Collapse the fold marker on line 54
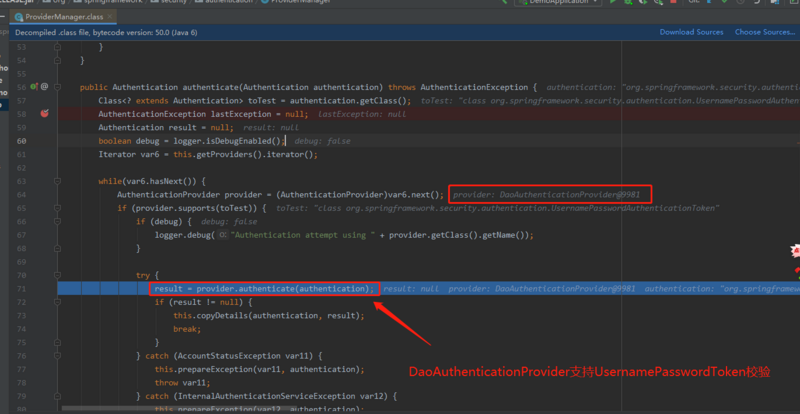Viewport: 800px width, 414px height. coord(57,60)
